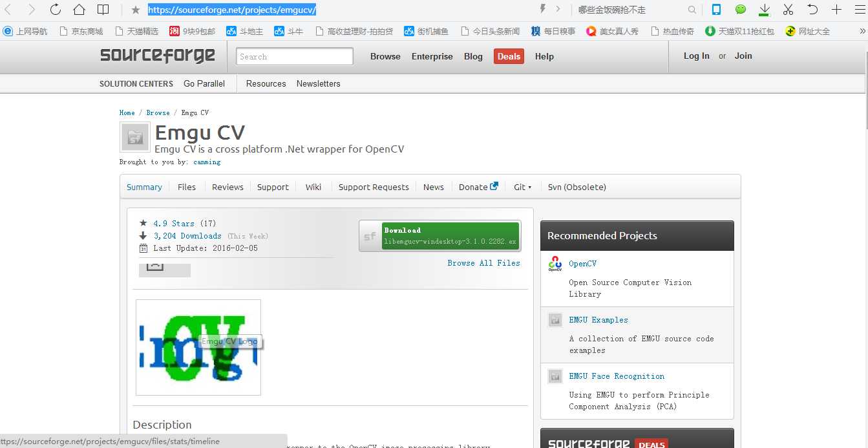Expand the chevron next to the lightning icon
Viewport: 868px width, 448px height.
(x=558, y=10)
